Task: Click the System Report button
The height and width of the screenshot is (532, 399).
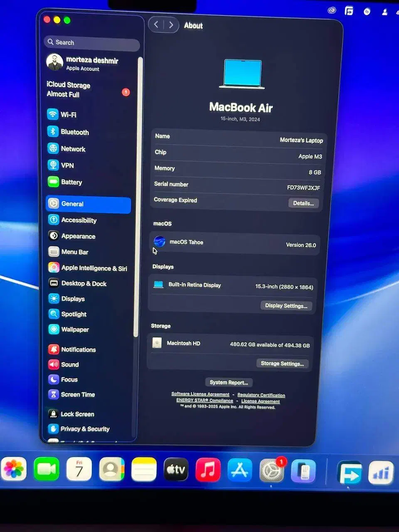Action: (229, 382)
